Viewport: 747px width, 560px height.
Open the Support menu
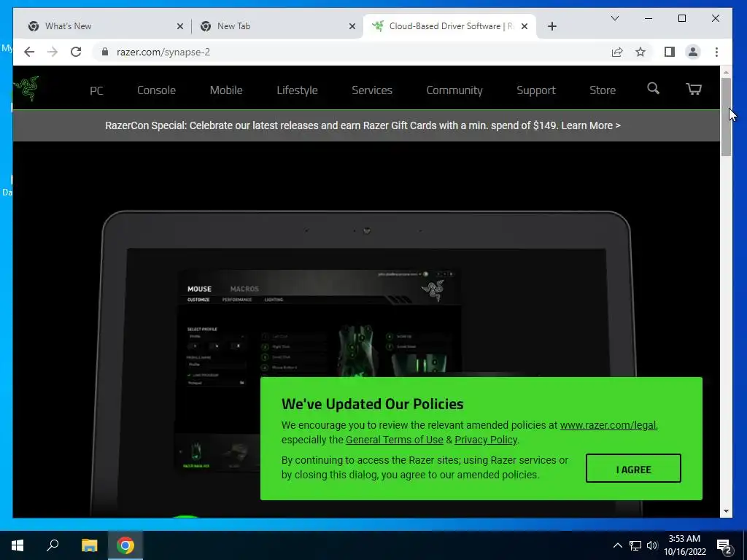click(x=536, y=90)
